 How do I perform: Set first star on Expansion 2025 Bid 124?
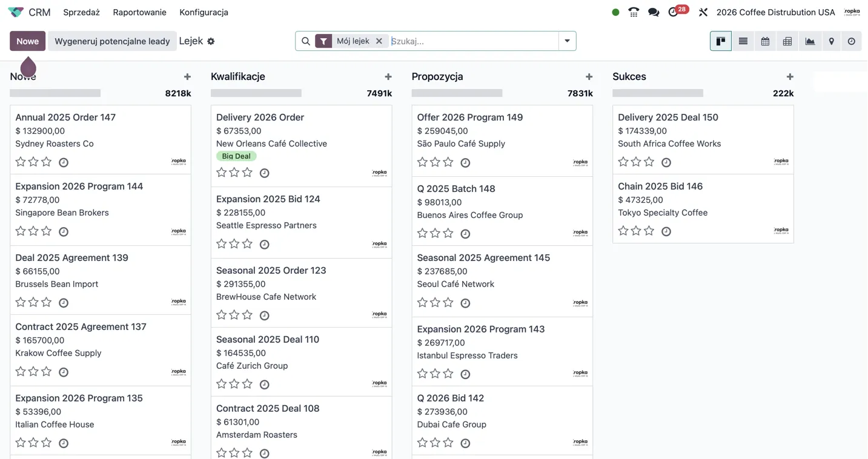coord(222,244)
